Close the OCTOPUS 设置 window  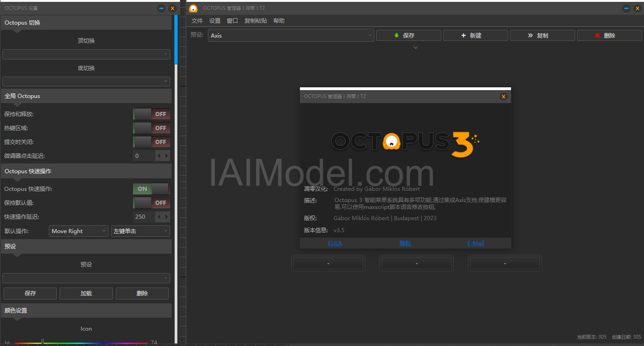(x=173, y=8)
